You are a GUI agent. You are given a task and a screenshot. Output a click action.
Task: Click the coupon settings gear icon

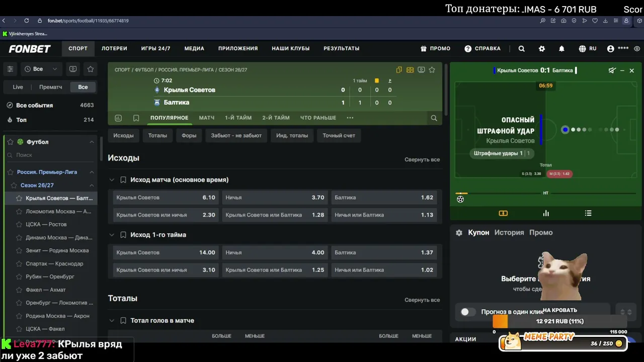[459, 233]
